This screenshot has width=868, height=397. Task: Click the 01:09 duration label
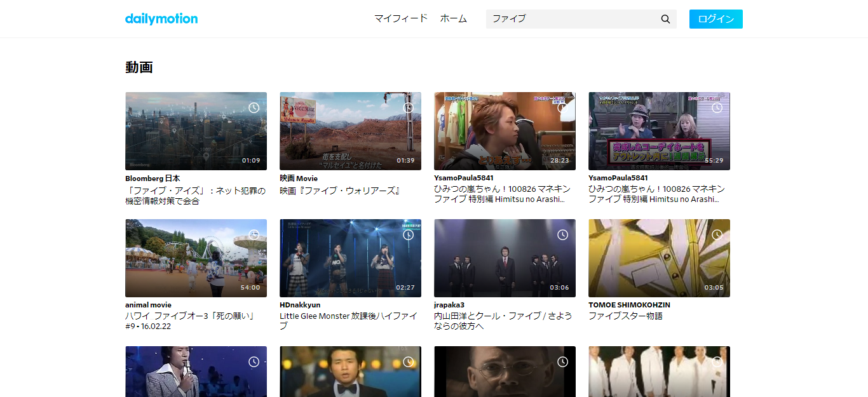pyautogui.click(x=251, y=161)
